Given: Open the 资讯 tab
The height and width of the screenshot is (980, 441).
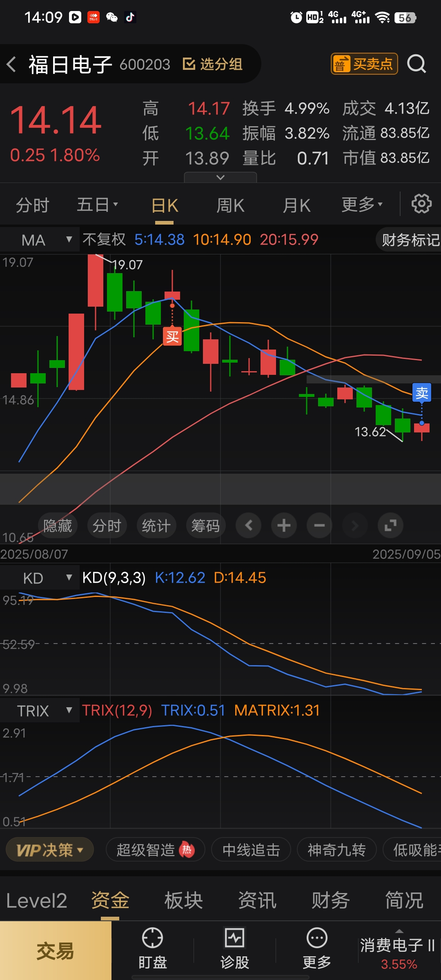Looking at the screenshot, I should 257,900.
